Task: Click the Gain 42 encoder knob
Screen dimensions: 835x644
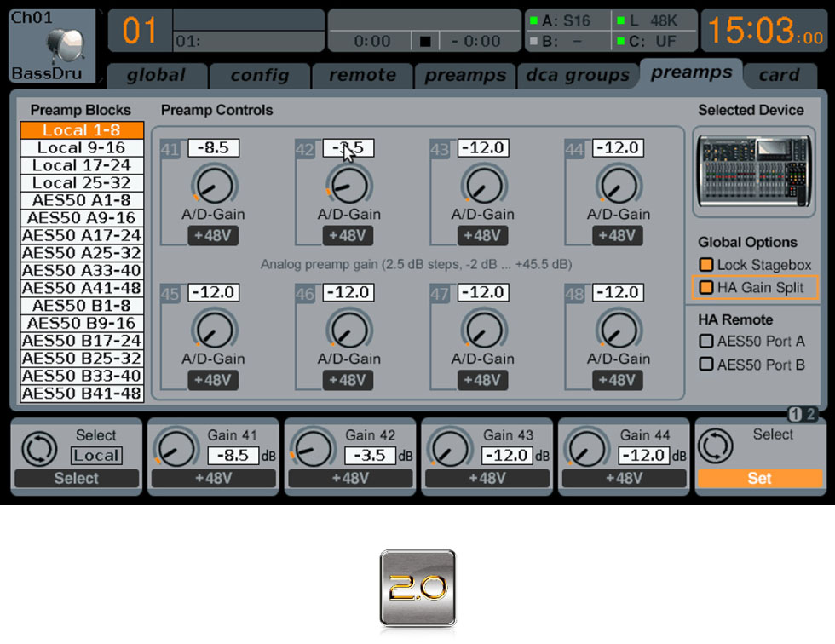Action: [x=313, y=451]
